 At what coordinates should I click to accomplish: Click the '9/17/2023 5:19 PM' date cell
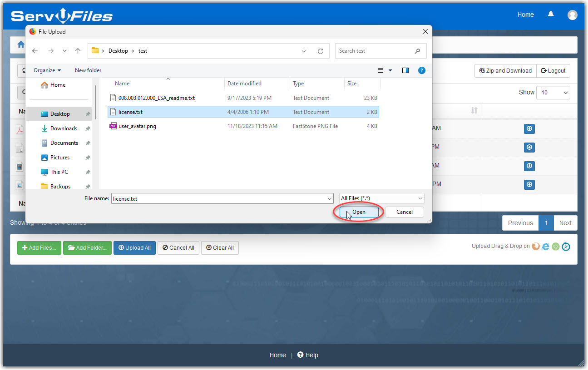(x=249, y=98)
